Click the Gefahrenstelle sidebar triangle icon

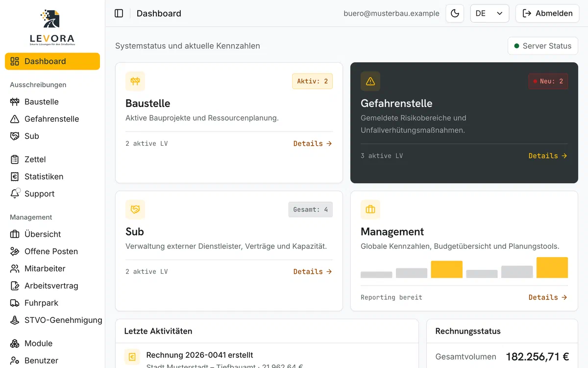tap(15, 119)
